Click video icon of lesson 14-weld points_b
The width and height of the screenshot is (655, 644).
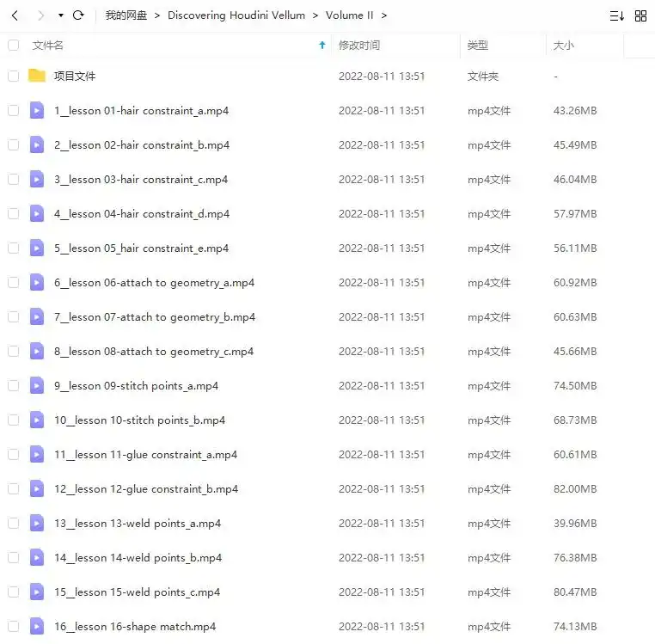tap(37, 558)
